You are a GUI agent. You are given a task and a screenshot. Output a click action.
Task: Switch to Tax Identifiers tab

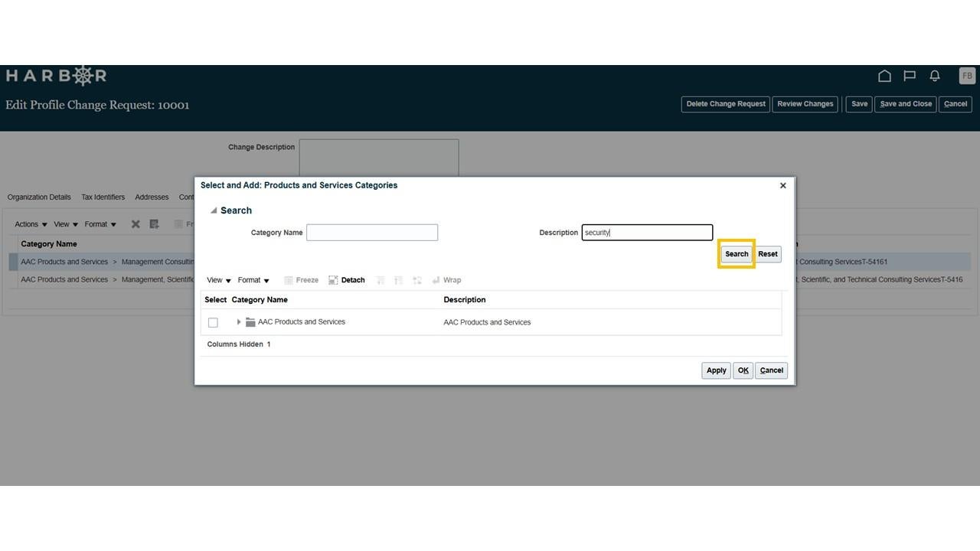pos(103,197)
